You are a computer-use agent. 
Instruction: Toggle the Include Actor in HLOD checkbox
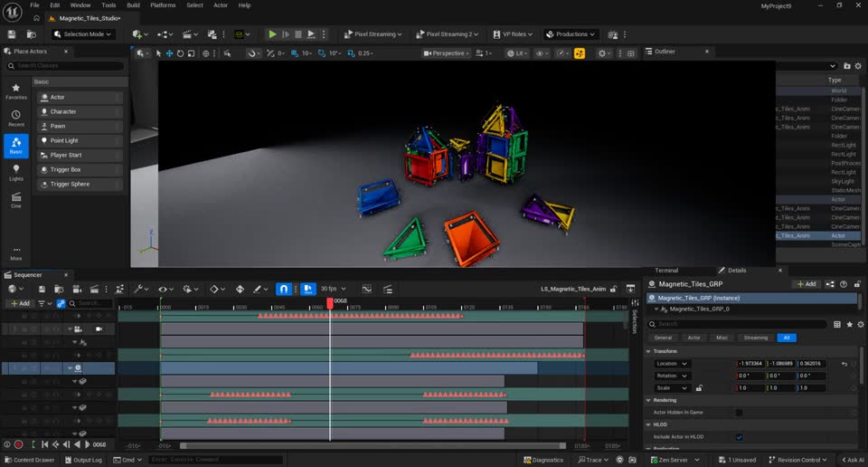739,437
